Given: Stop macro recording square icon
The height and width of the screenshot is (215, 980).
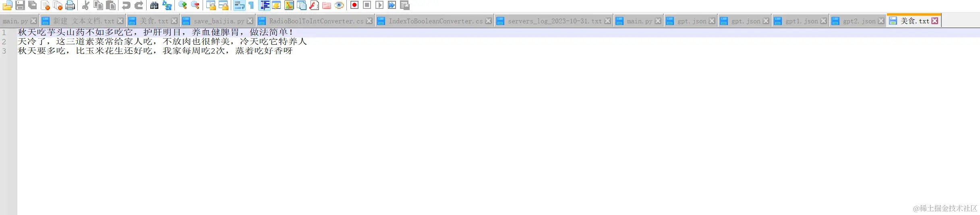Looking at the screenshot, I should click(x=367, y=5).
